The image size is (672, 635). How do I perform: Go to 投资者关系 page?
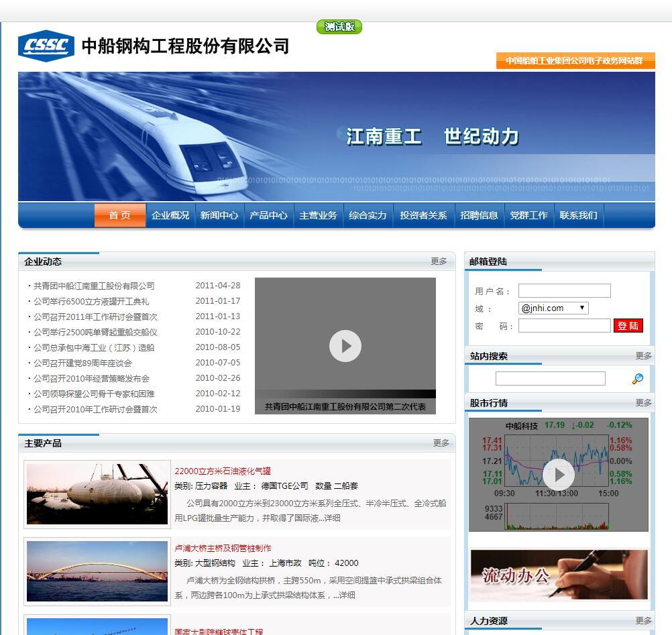(423, 215)
